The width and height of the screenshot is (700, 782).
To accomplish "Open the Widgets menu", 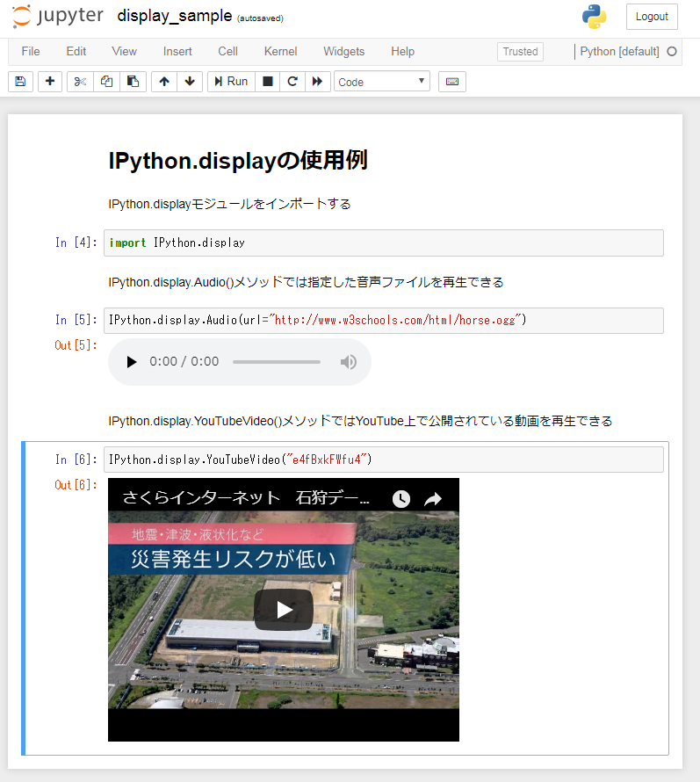I will point(344,51).
